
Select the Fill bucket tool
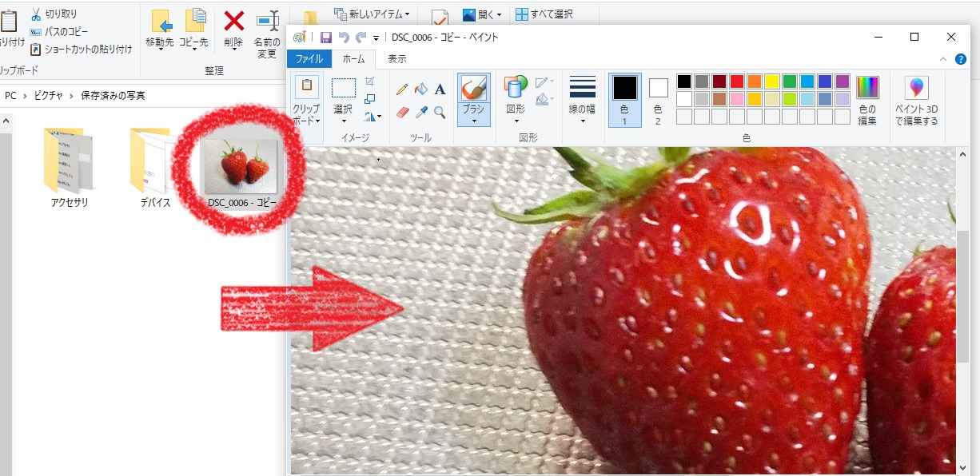point(421,89)
